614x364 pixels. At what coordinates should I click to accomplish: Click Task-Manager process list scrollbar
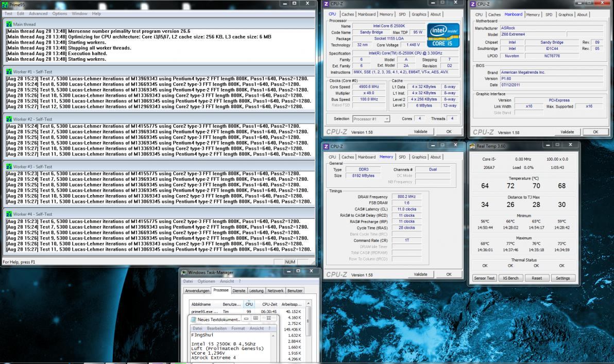[x=308, y=321]
